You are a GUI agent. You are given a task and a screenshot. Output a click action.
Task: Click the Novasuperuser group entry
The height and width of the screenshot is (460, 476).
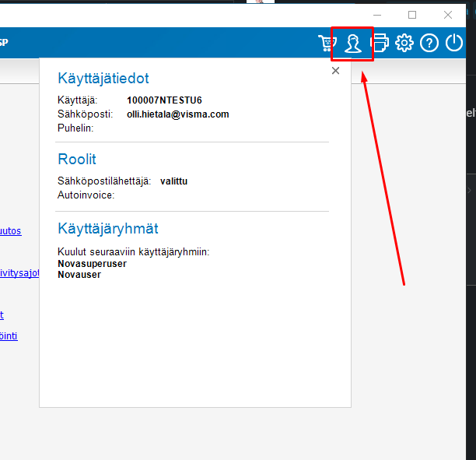(x=92, y=264)
